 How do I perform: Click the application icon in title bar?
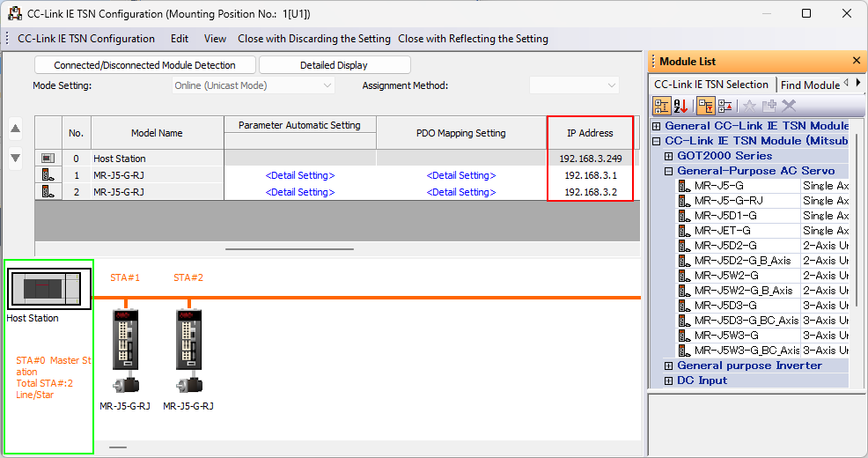point(15,13)
